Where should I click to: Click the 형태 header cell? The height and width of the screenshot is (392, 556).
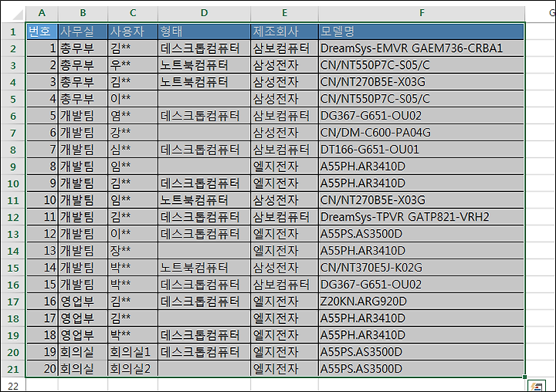[204, 32]
